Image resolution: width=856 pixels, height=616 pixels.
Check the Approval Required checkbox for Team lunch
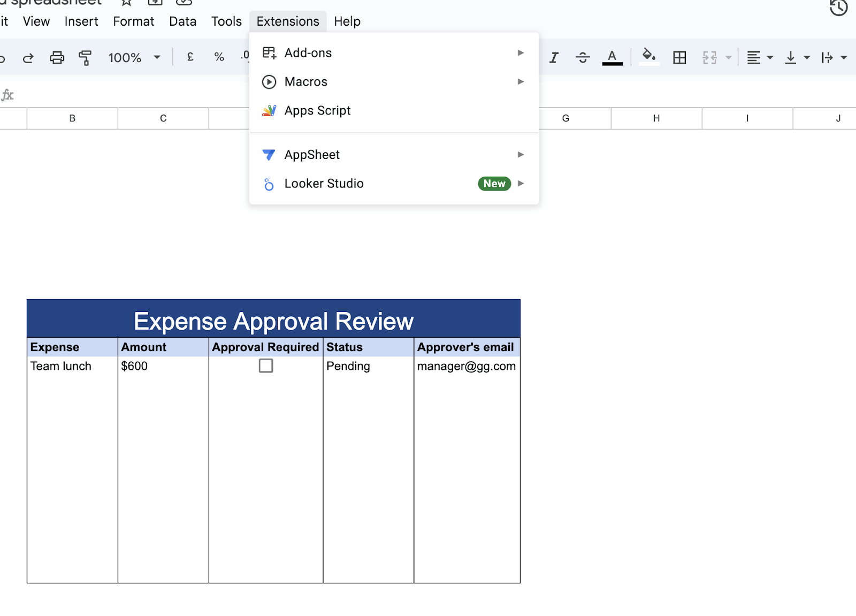click(266, 366)
